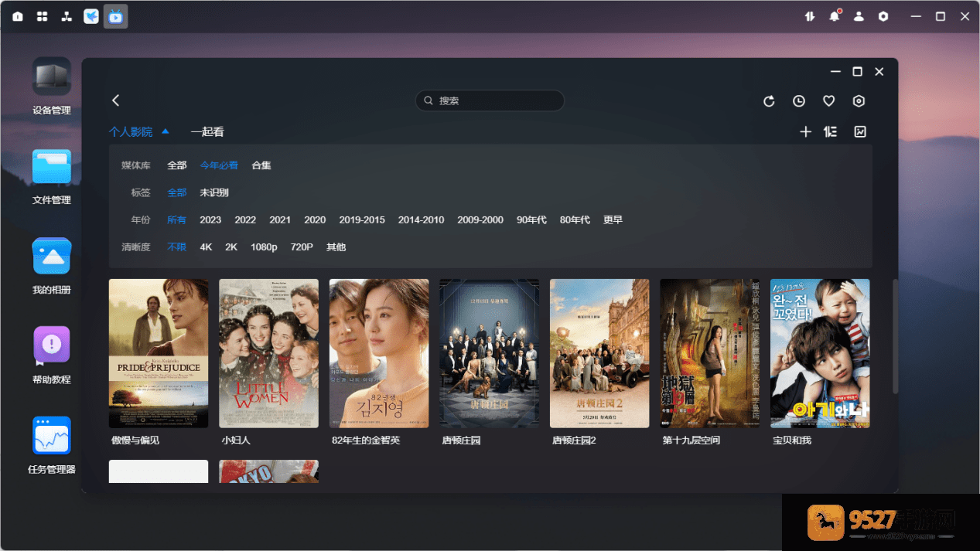This screenshot has width=980, height=551.
Task: Filter by year 2021
Action: pos(280,220)
